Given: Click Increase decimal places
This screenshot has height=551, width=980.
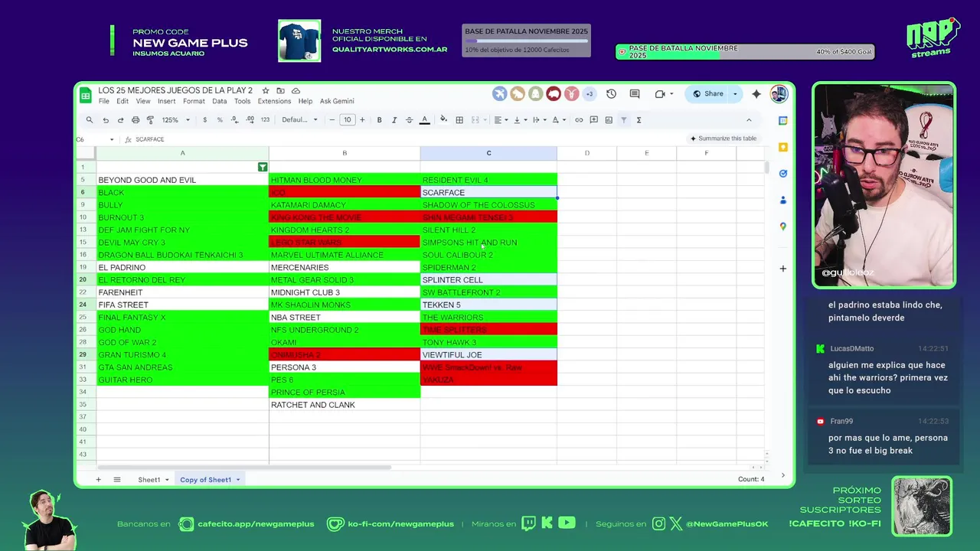Looking at the screenshot, I should 250,119.
